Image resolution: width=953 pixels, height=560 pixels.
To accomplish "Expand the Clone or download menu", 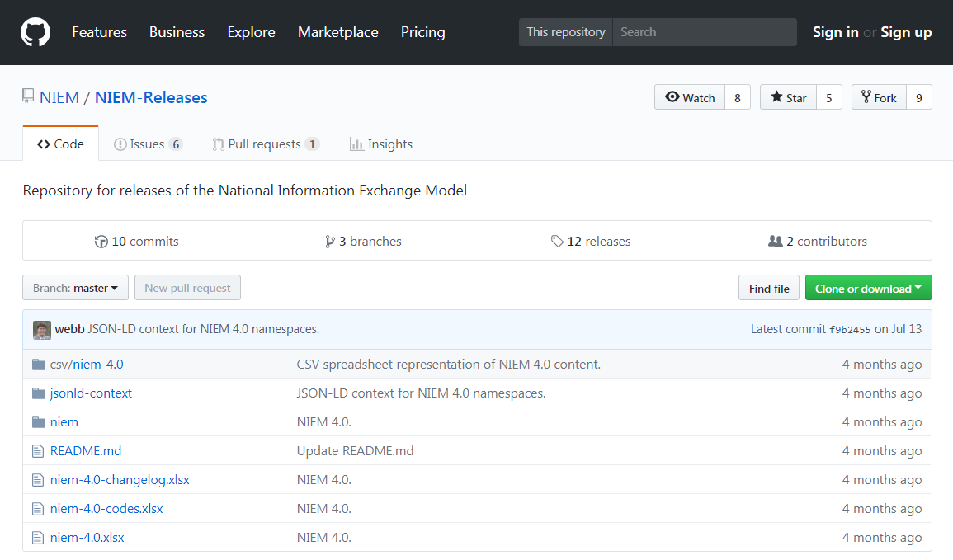I will 868,288.
